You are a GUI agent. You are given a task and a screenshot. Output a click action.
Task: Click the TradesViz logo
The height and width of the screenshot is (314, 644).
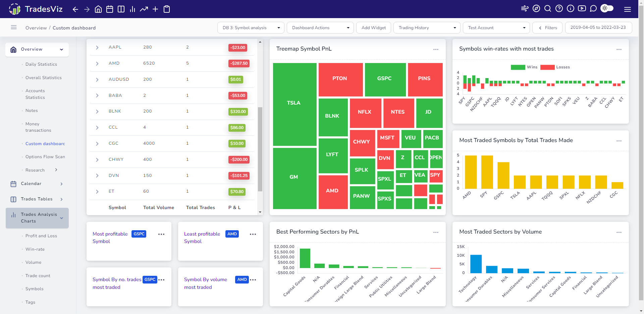tap(36, 9)
